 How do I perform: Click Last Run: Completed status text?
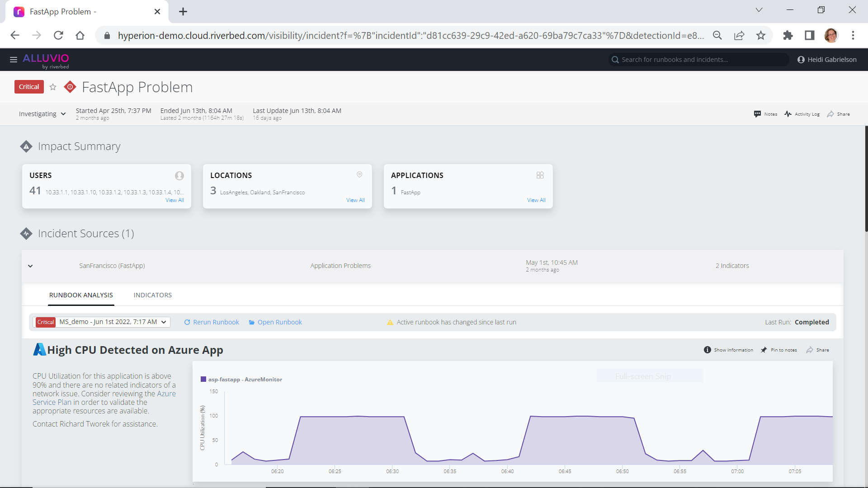[x=797, y=322]
